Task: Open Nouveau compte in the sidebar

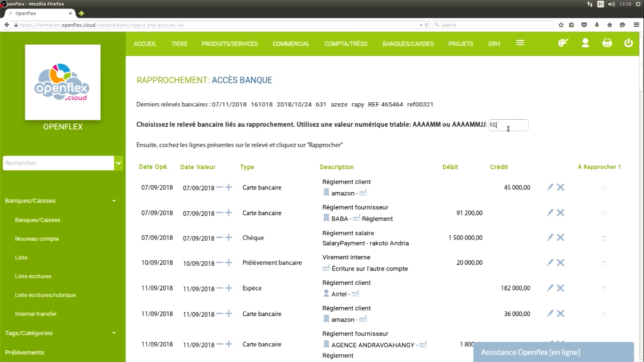Action: (x=37, y=239)
